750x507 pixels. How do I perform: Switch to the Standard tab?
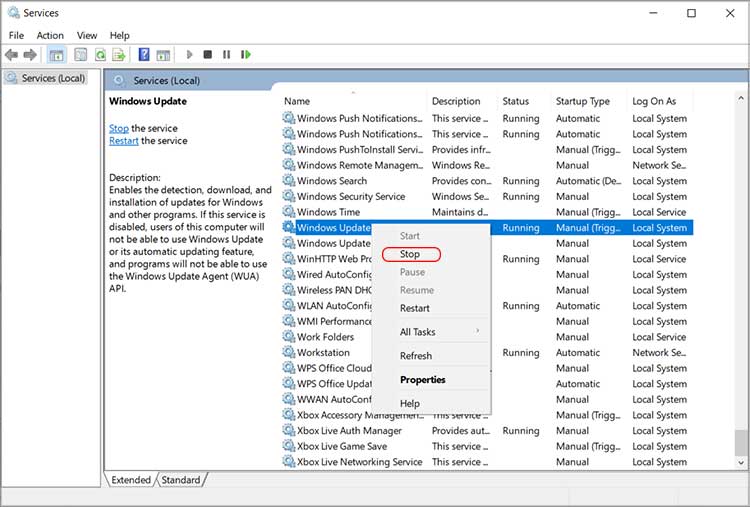[x=181, y=479]
